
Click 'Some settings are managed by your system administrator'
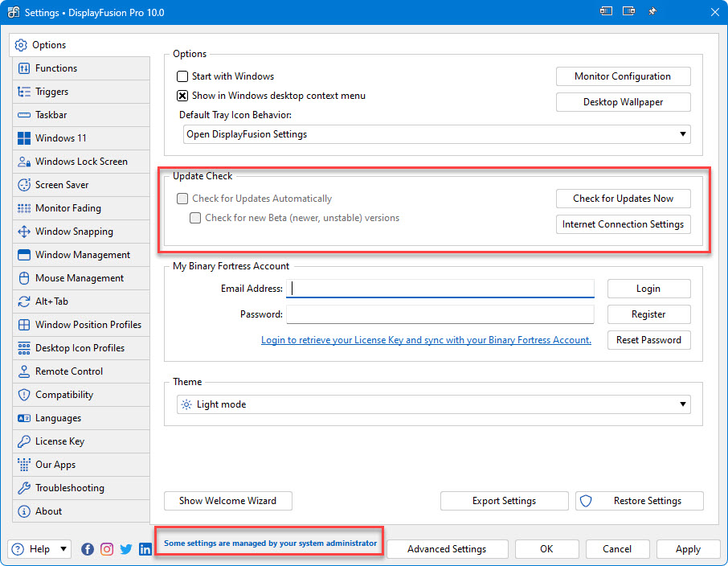tap(270, 543)
